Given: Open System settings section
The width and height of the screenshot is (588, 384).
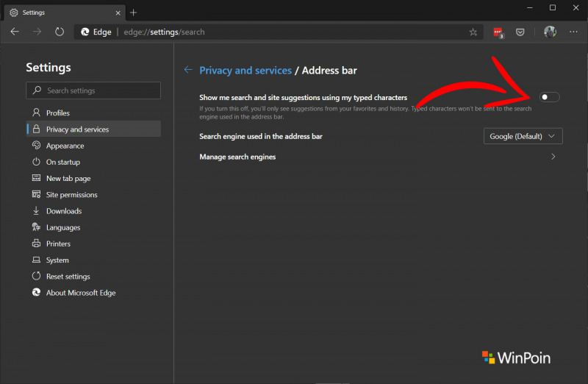Looking at the screenshot, I should click(93, 260).
